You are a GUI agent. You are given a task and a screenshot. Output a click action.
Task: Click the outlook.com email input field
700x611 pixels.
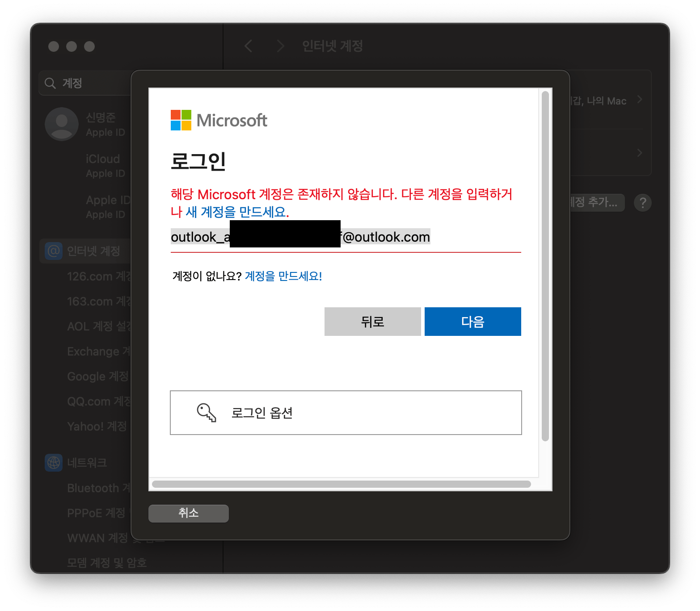tap(346, 237)
